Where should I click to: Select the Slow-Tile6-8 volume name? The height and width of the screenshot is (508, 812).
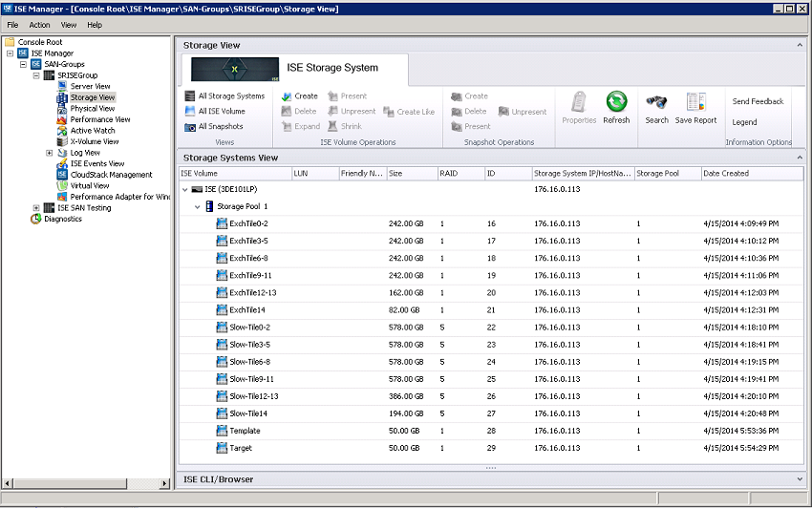[249, 362]
